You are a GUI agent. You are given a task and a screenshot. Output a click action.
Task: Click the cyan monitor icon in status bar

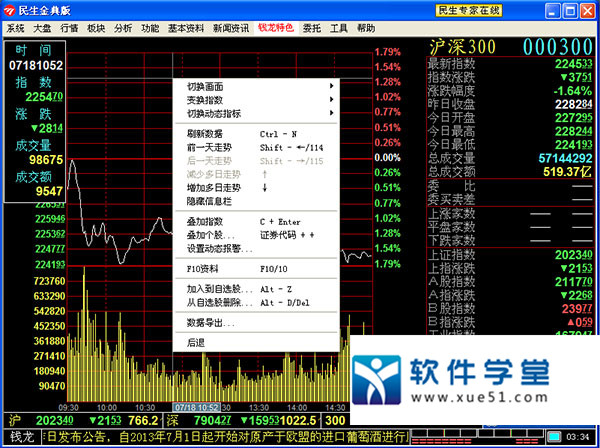point(553,437)
